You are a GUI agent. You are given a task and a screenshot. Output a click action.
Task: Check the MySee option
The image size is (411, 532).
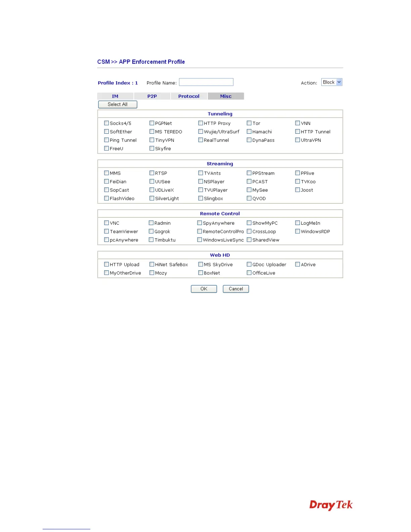point(249,190)
